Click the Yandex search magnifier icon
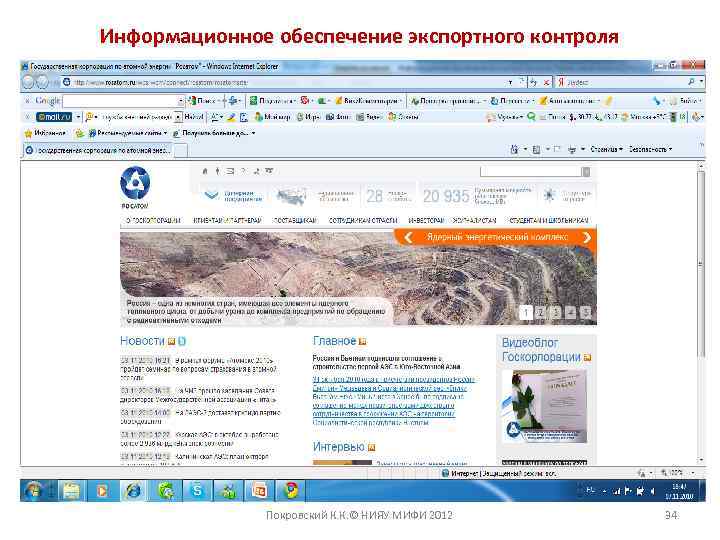720x540 pixels. point(691,82)
